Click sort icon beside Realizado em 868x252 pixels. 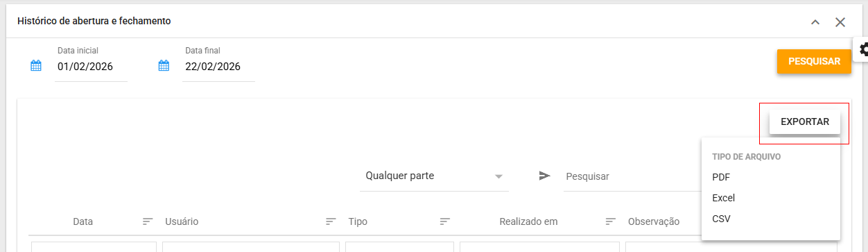click(x=611, y=221)
